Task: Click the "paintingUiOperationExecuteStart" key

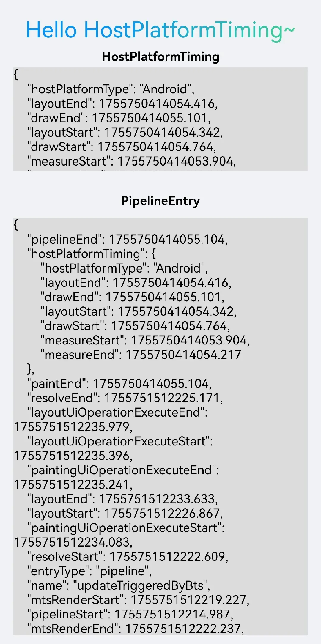Action: click(x=126, y=528)
